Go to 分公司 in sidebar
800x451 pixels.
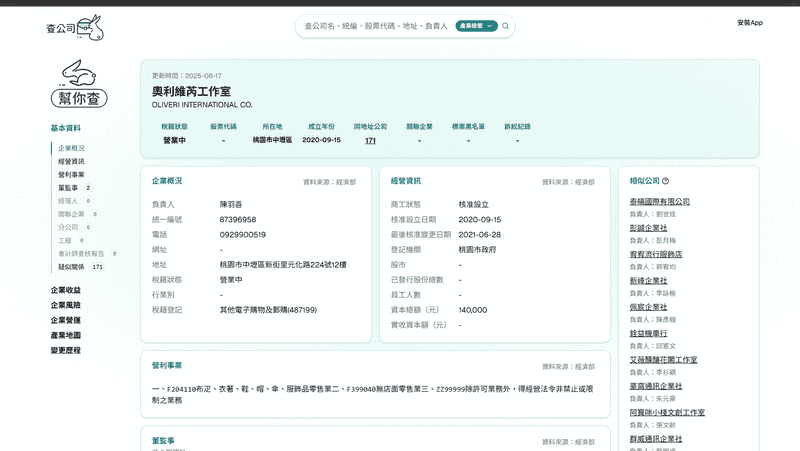(68, 228)
